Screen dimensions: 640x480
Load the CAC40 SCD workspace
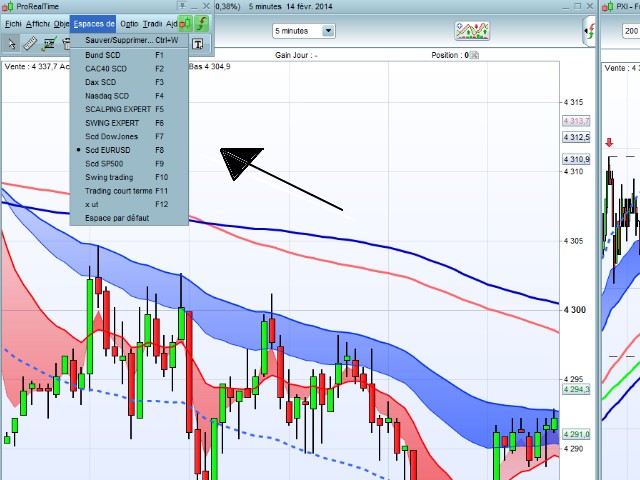129,69
